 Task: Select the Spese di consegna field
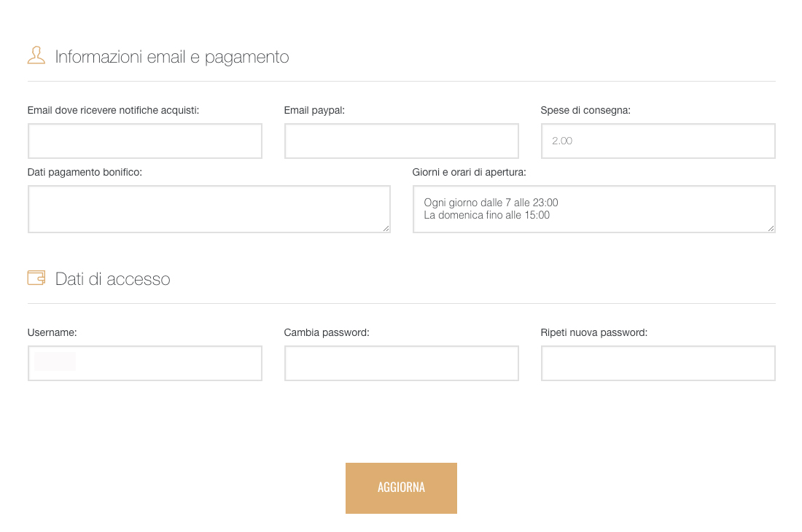(658, 141)
